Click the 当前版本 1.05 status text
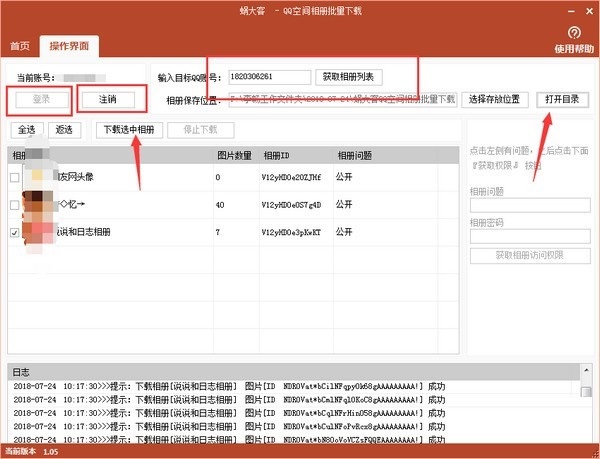600x459 pixels. coord(31,452)
